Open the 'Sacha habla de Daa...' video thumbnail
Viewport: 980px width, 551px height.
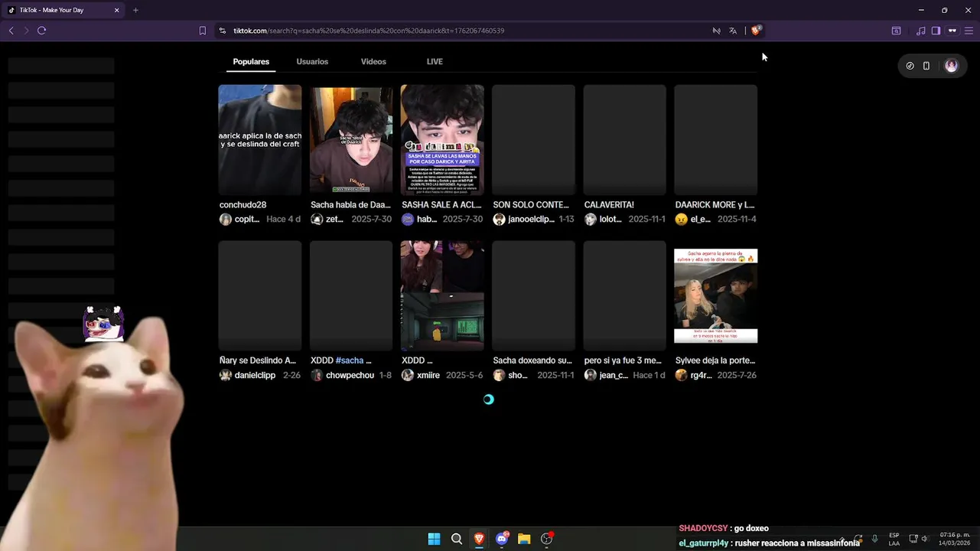[x=351, y=139]
